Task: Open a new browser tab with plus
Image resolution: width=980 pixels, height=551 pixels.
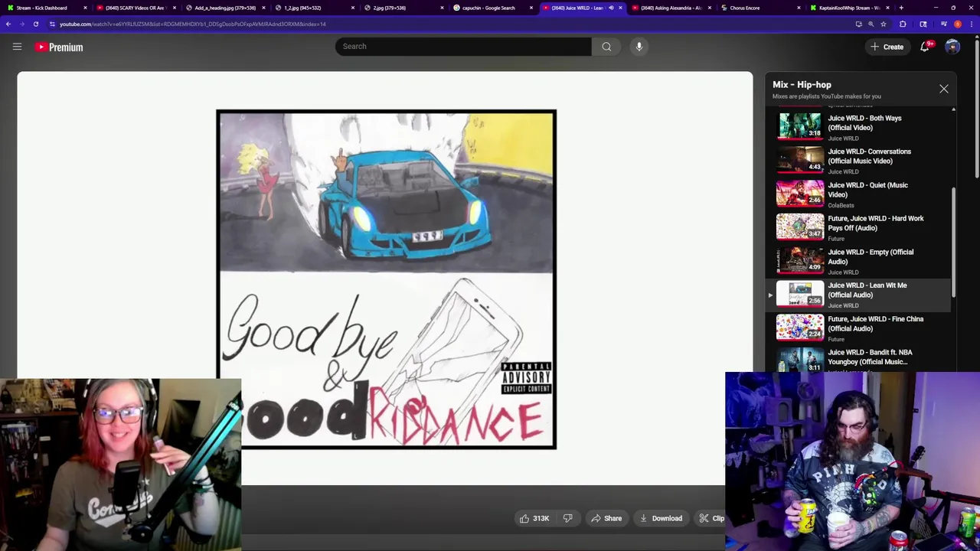Action: pos(901,8)
